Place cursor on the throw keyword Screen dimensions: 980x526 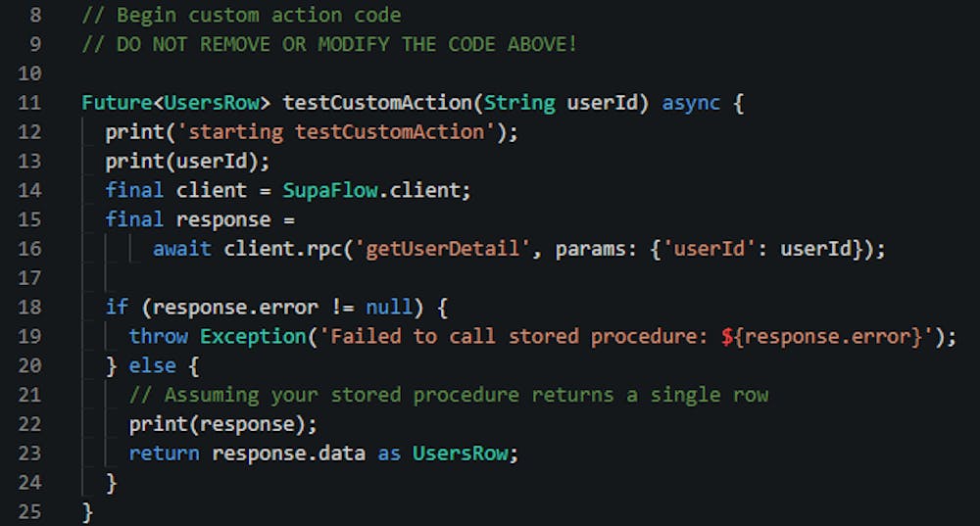[158, 337]
